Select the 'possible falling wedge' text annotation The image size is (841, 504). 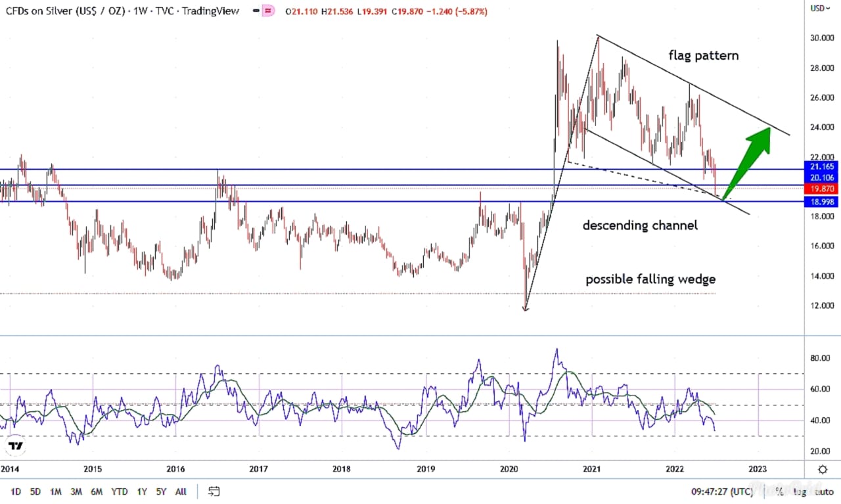[x=650, y=279]
